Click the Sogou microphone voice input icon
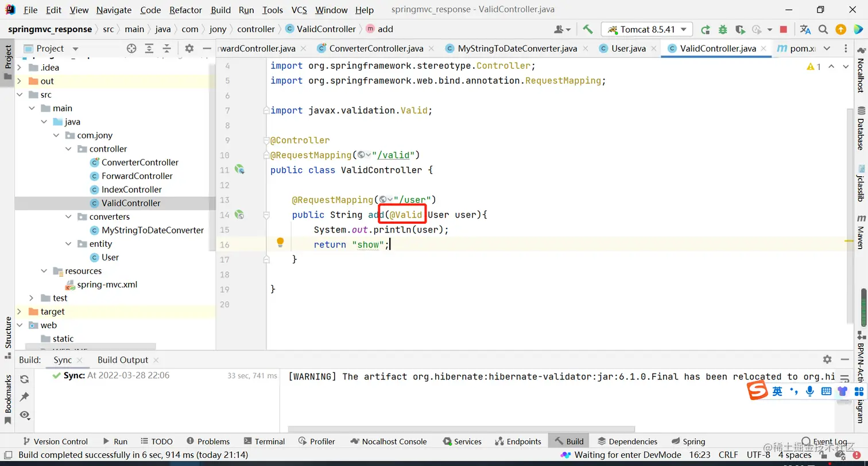This screenshot has height=466, width=868. pyautogui.click(x=809, y=391)
